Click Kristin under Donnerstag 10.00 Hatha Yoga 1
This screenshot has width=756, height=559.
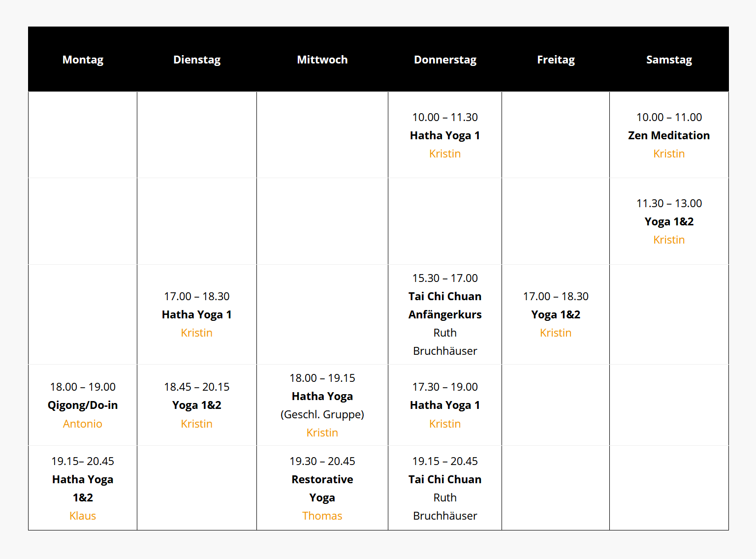click(445, 154)
